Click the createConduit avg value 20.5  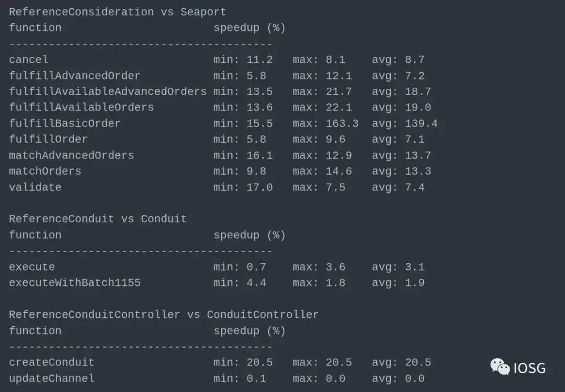point(418,362)
